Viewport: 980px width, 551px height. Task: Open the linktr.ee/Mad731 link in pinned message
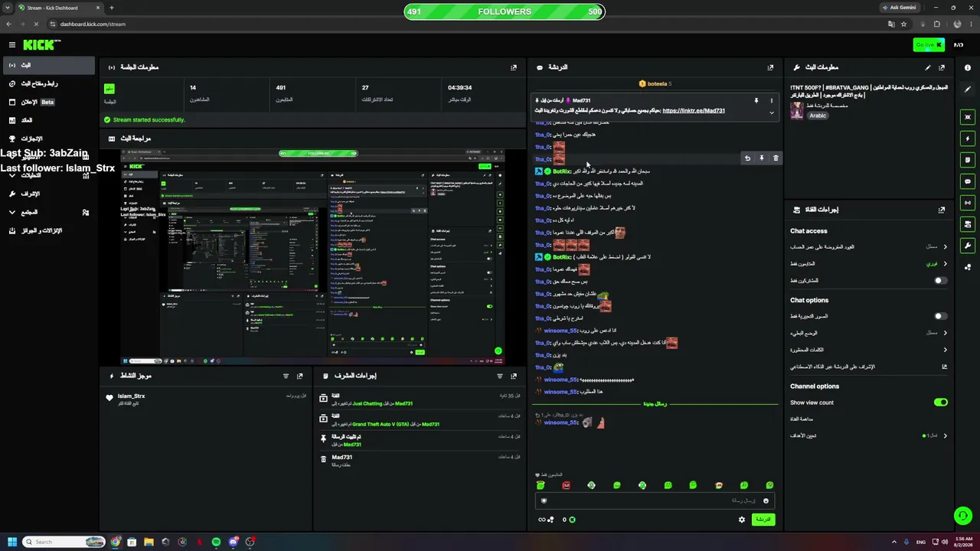coord(694,110)
